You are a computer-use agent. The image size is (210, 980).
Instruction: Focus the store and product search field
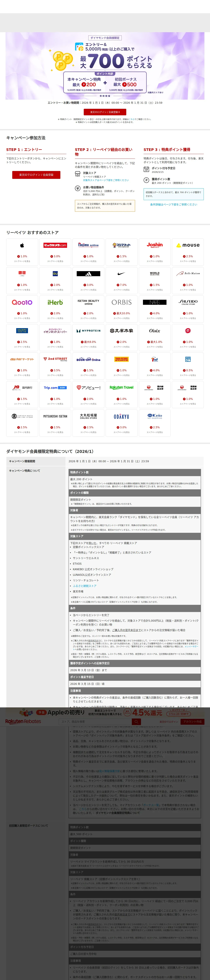[96, 722]
